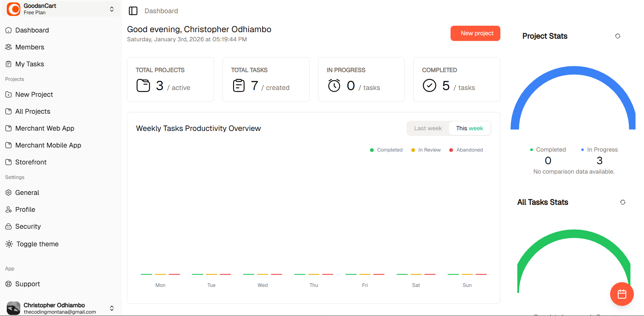
Task: Refresh the Project Stats panel
Action: click(618, 36)
